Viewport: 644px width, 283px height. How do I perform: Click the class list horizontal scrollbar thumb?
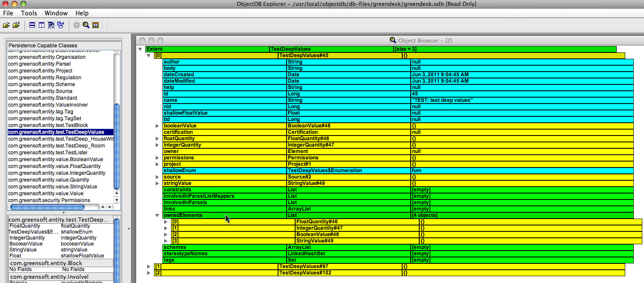(x=47, y=207)
